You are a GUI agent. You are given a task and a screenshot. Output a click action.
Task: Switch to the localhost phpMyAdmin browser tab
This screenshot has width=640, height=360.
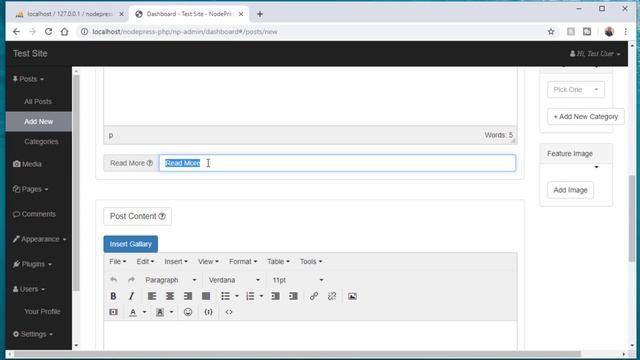click(x=69, y=14)
